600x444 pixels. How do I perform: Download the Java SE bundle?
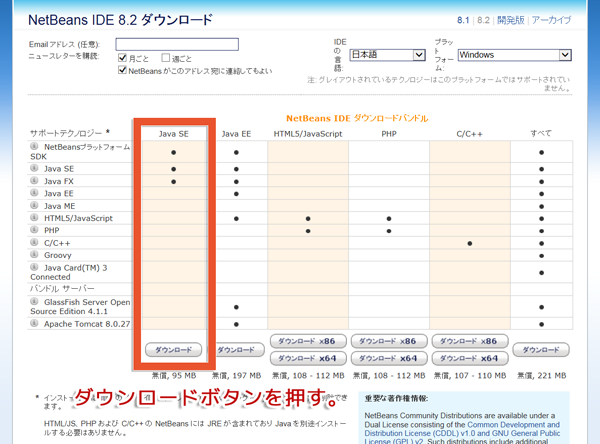[x=173, y=349]
